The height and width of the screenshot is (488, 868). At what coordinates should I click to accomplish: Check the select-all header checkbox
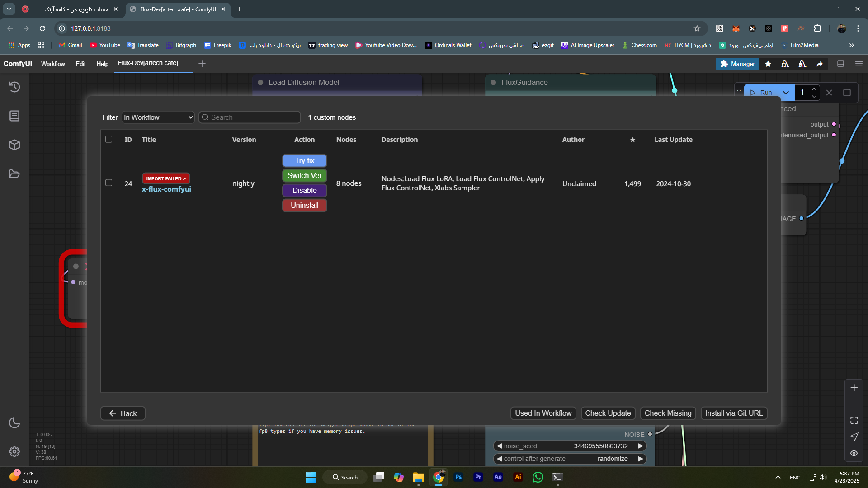point(108,139)
